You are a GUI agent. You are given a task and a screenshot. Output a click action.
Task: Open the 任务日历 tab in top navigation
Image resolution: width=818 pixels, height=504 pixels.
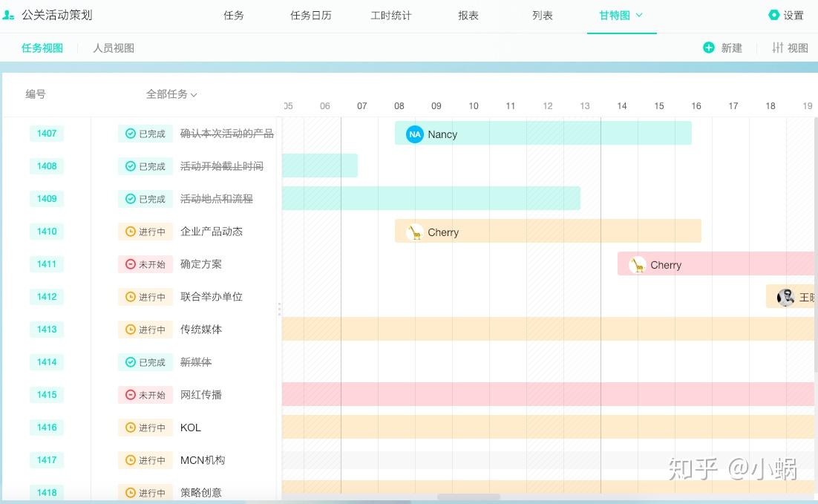pyautogui.click(x=310, y=15)
